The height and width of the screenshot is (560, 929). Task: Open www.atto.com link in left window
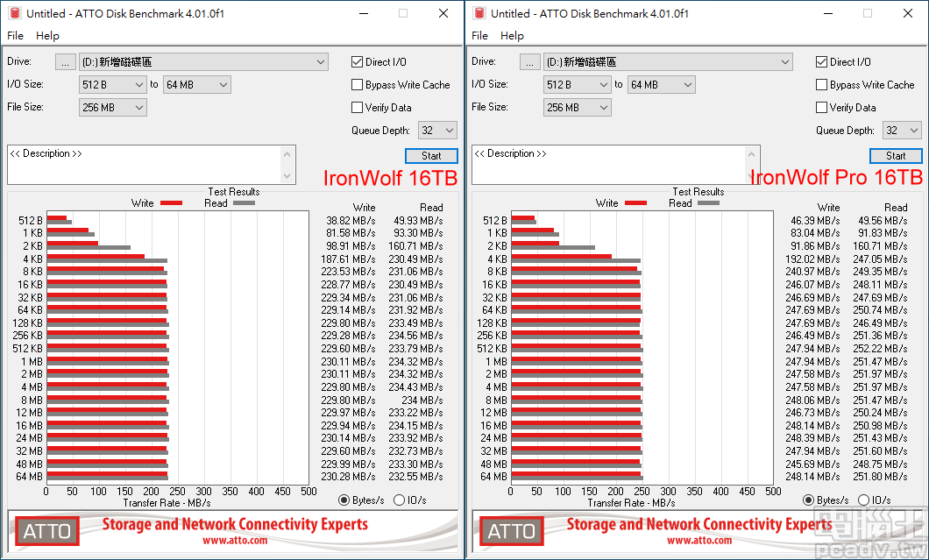click(x=235, y=541)
